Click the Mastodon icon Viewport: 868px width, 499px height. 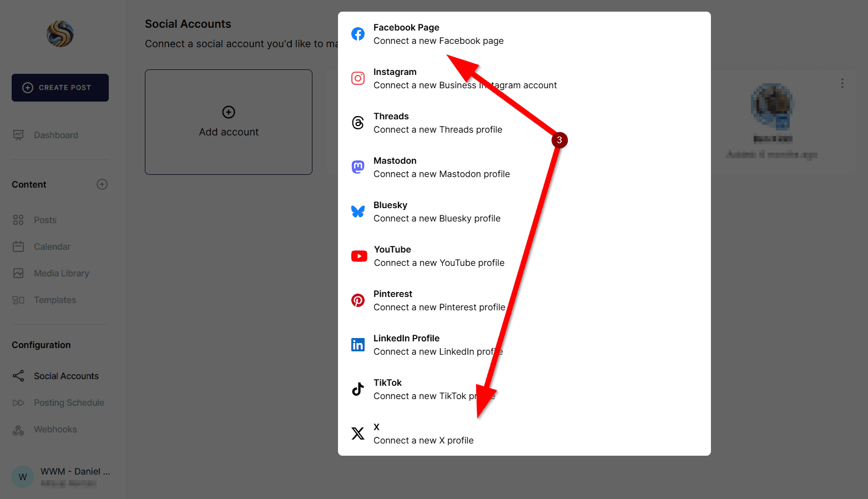pyautogui.click(x=358, y=167)
